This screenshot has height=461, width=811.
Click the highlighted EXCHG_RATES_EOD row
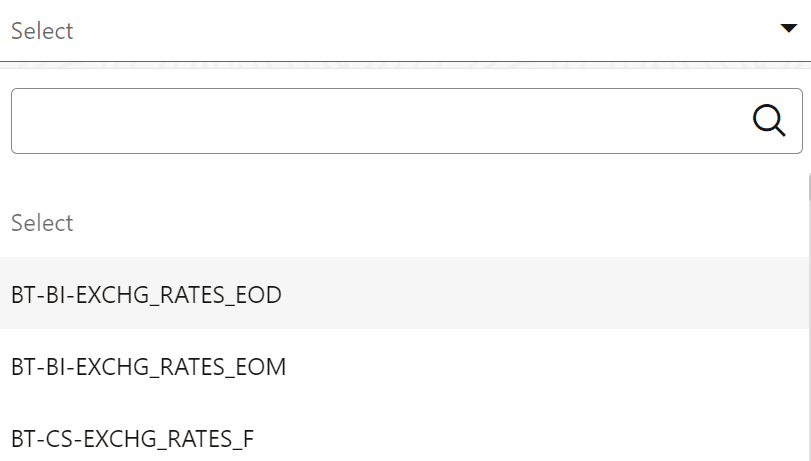[404, 293]
